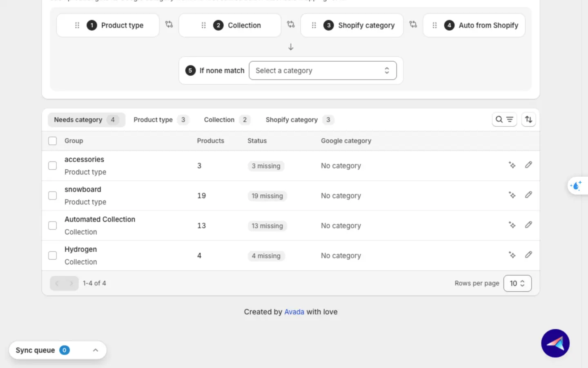Auto-suggest category for Automated Collection row
Image resolution: width=588 pixels, height=368 pixels.
click(x=512, y=225)
